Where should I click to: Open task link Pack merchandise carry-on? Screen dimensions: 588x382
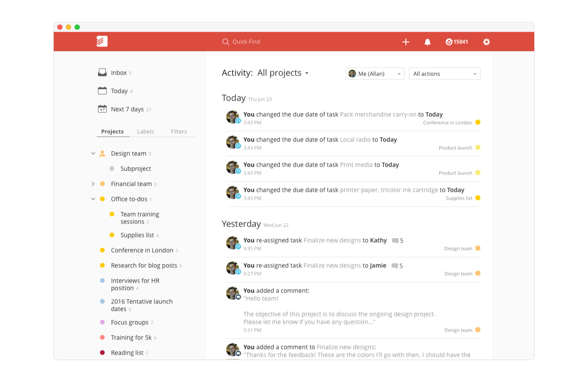378,115
